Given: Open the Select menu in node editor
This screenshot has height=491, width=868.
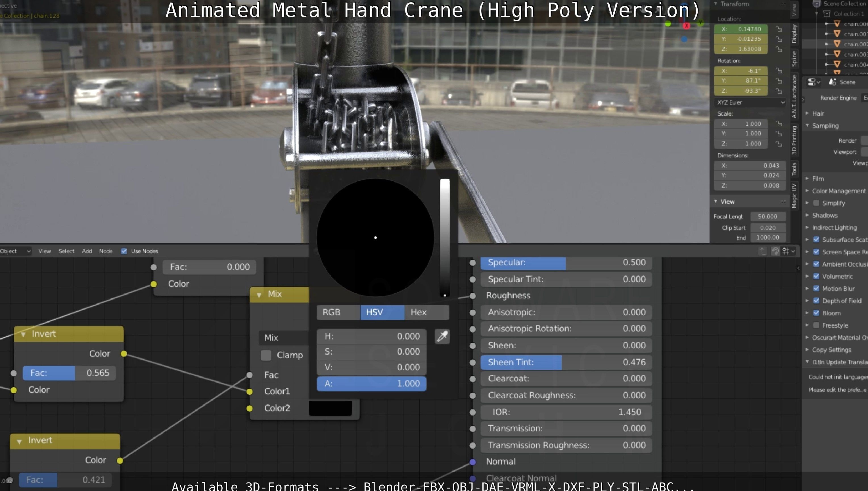Looking at the screenshot, I should point(66,251).
